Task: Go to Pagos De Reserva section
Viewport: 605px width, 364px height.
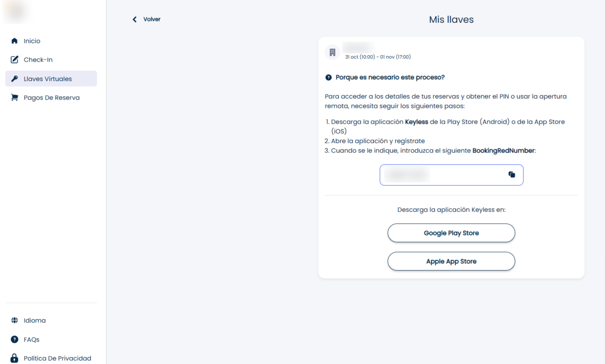Action: click(x=52, y=97)
